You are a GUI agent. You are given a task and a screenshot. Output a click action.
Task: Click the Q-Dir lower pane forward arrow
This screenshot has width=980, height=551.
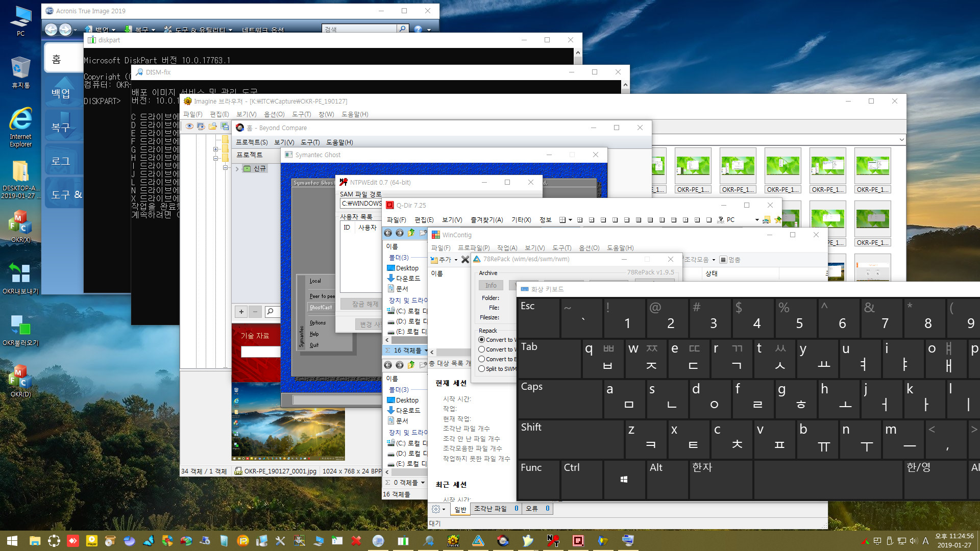pos(400,365)
